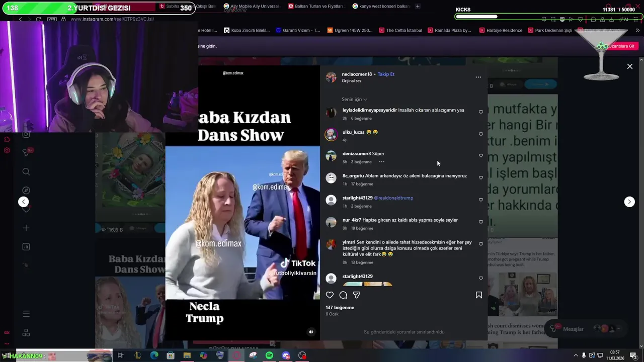Open a new browser tab with plus
This screenshot has height=362, width=644.
pos(418,7)
